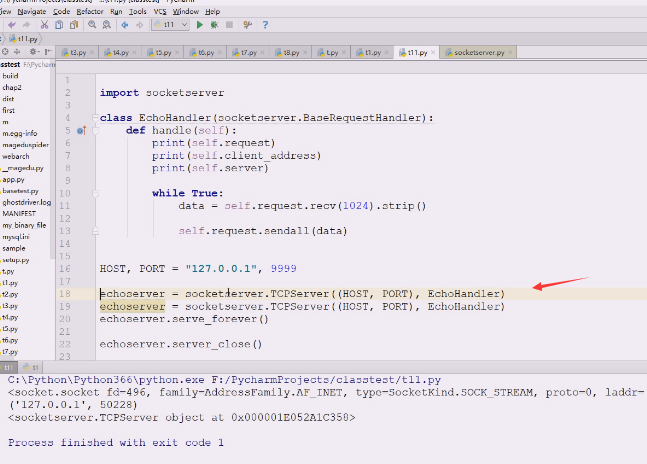Close the t8.py editor tab
The image size is (647, 464).
click(305, 52)
